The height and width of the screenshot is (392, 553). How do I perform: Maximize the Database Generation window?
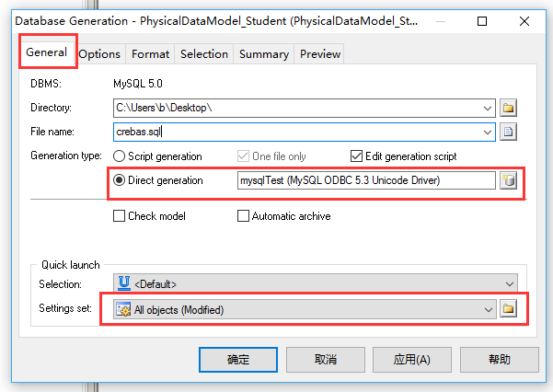(482, 21)
